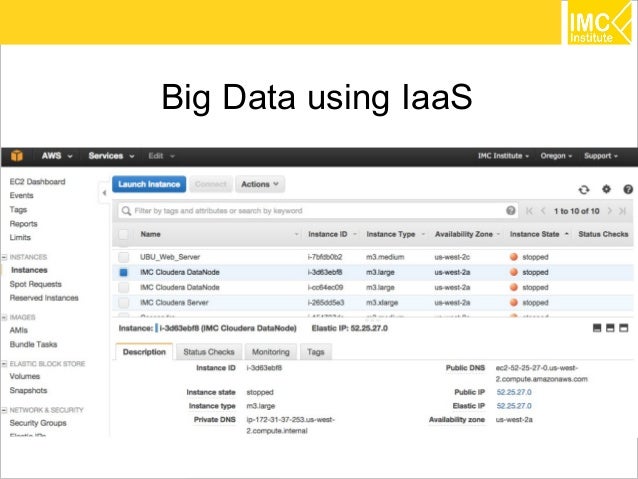638x479 pixels.
Task: Refresh the instance list
Action: click(x=584, y=190)
